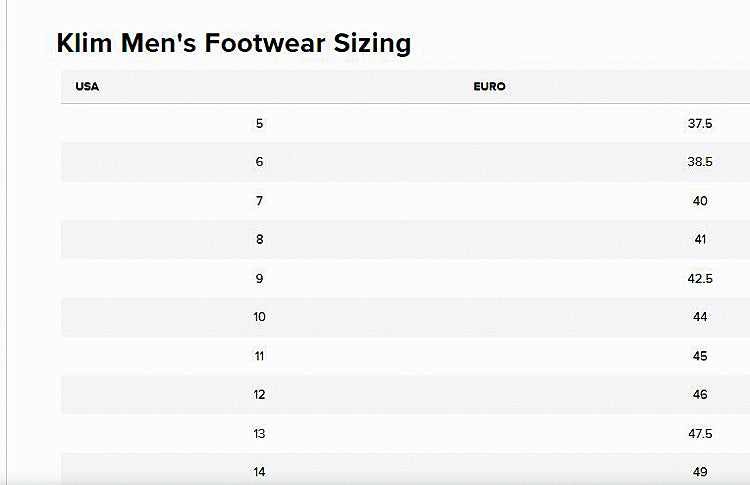The height and width of the screenshot is (485, 750).
Task: Select the Euro size 49 value
Action: coord(700,472)
